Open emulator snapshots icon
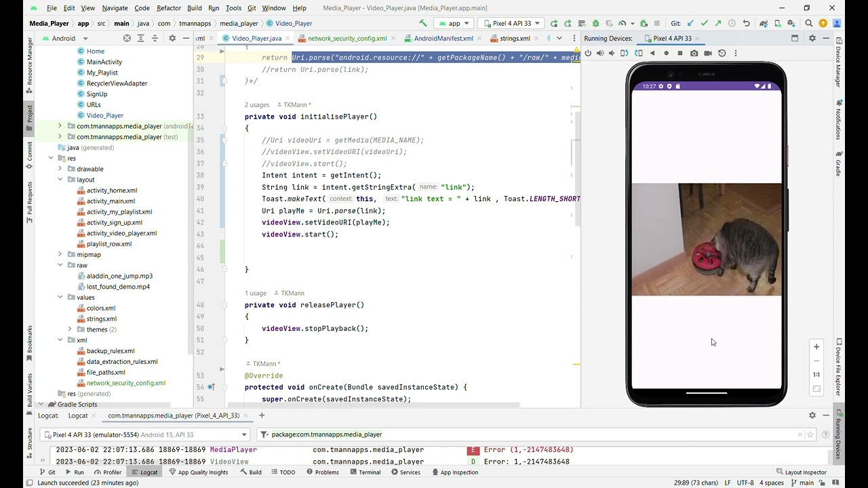This screenshot has width=868, height=488. pyautogui.click(x=722, y=53)
